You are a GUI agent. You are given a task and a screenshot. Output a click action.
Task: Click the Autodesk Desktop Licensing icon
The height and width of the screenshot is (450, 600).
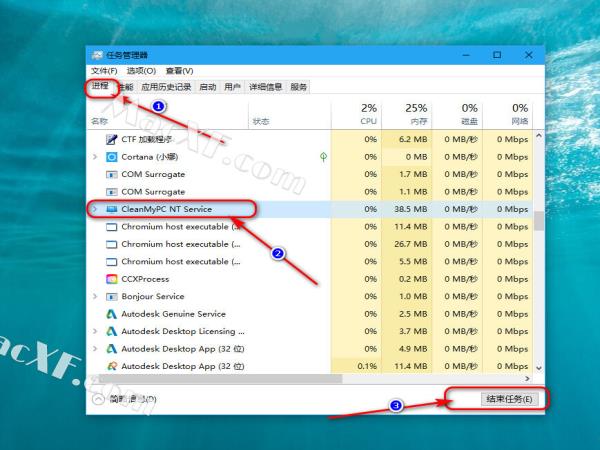111,331
